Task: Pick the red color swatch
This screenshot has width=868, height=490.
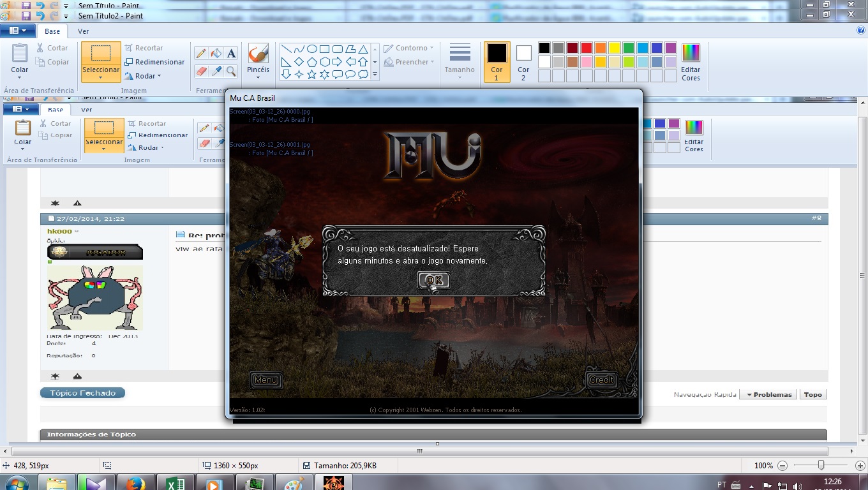Action: (x=587, y=48)
